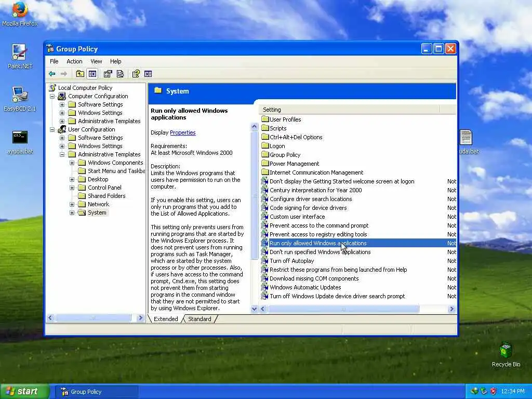Select 'Prevent access to the command prompt'
The image size is (532, 399).
(x=319, y=225)
